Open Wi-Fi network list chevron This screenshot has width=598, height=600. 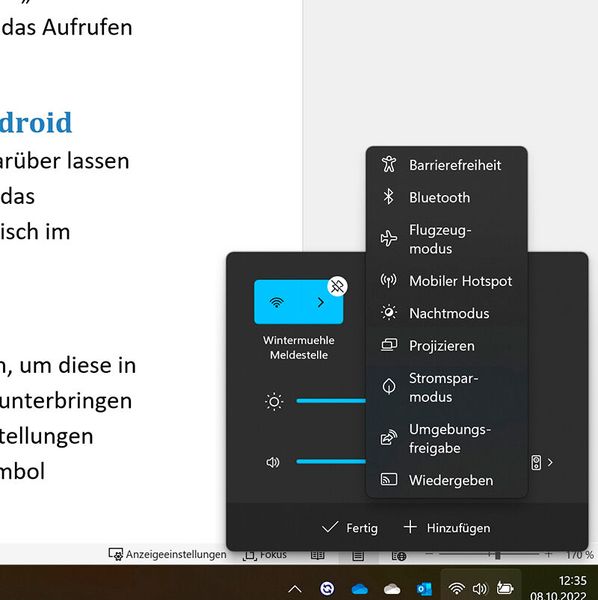coord(321,302)
